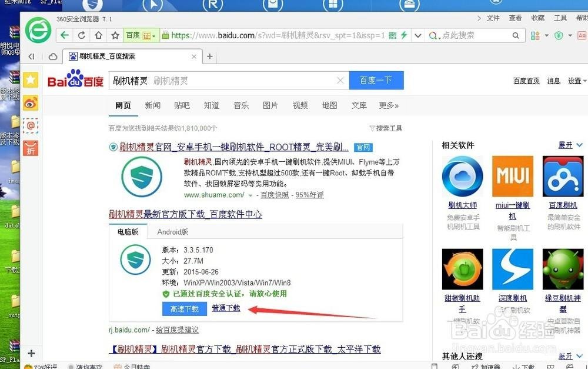
Task: Open the extensions grid icon
Action: point(535,36)
